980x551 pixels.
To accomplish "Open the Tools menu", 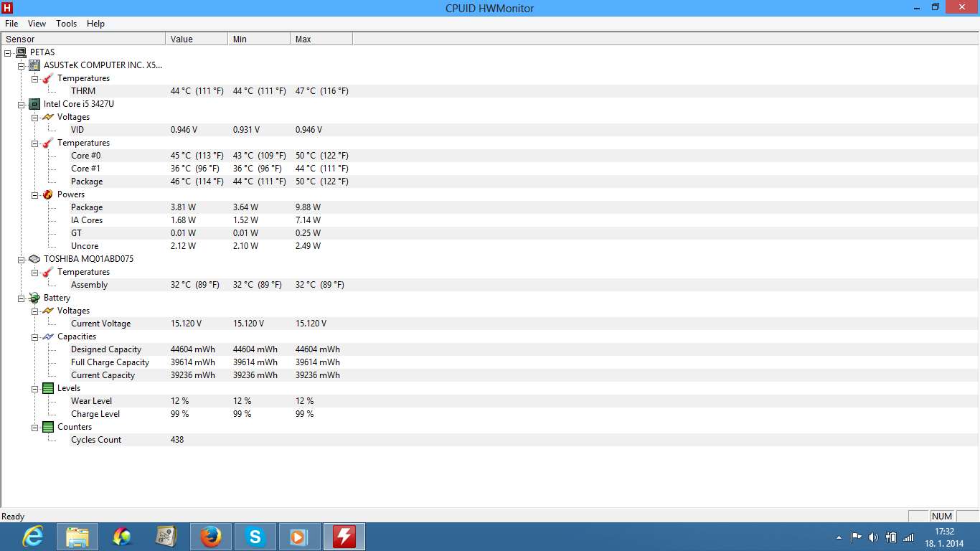I will [66, 24].
